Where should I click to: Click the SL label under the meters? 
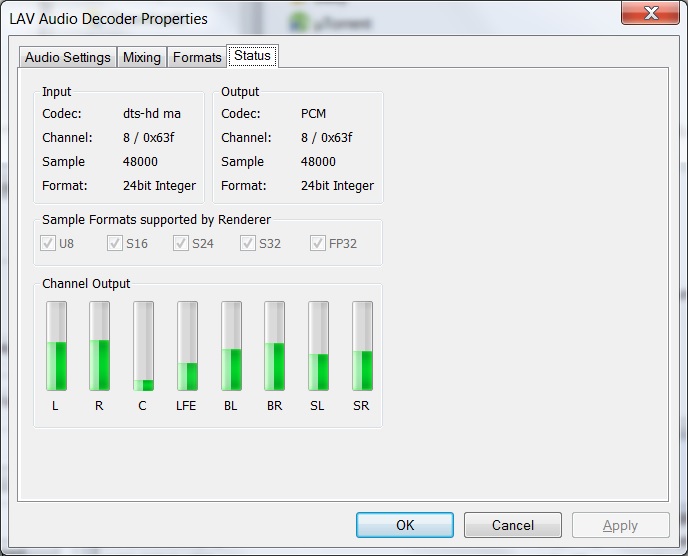pos(317,406)
